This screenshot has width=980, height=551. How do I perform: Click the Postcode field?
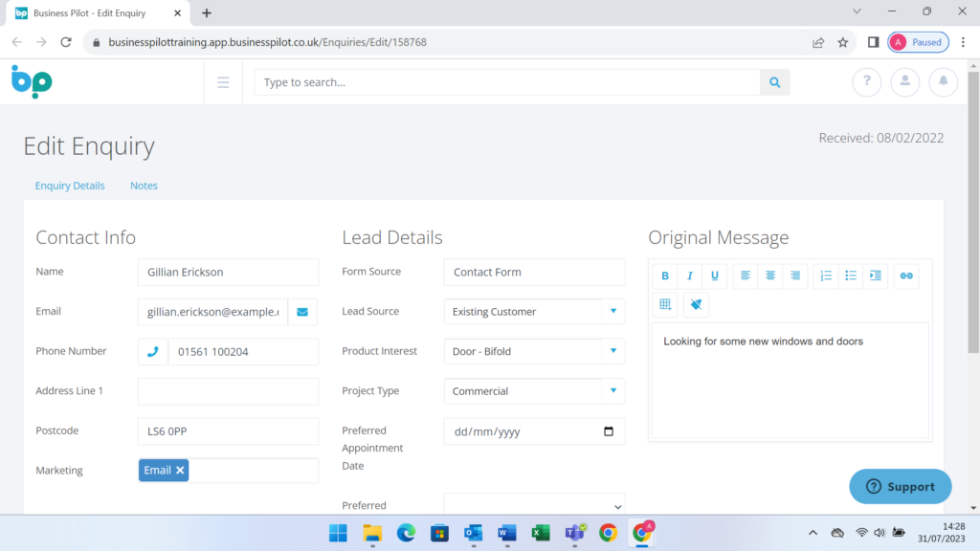[x=228, y=431]
